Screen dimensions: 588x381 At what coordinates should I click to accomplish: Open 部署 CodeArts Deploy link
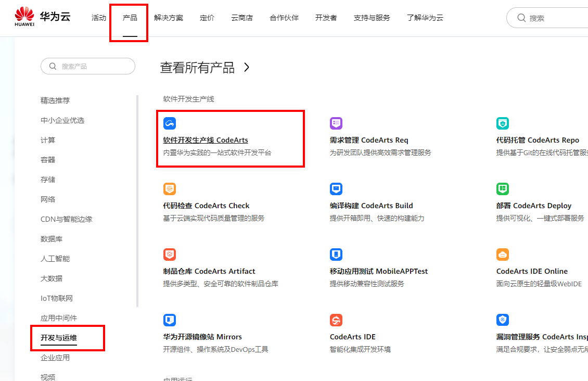tap(534, 206)
